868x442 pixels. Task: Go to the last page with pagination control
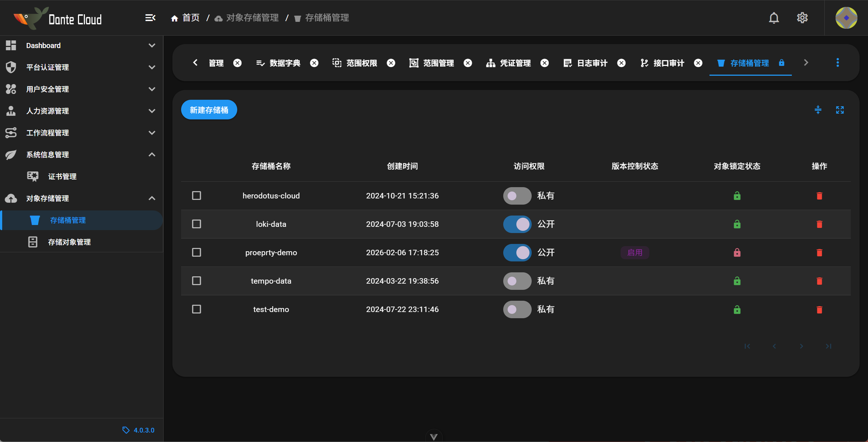pyautogui.click(x=828, y=346)
